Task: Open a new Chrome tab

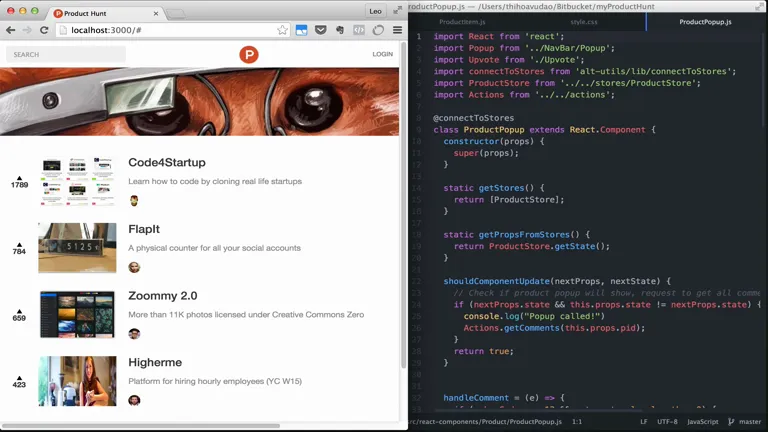Action: point(175,14)
